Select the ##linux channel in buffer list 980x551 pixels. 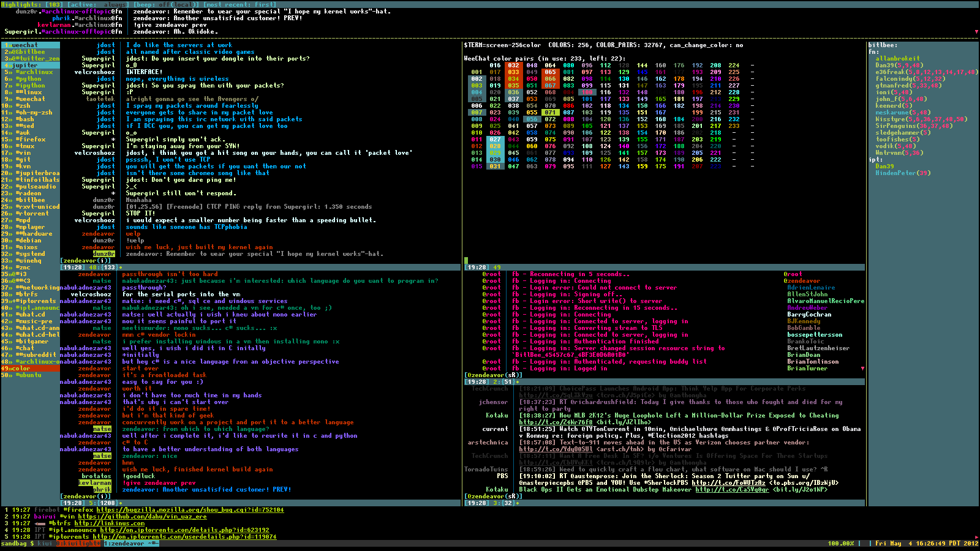click(x=30, y=92)
